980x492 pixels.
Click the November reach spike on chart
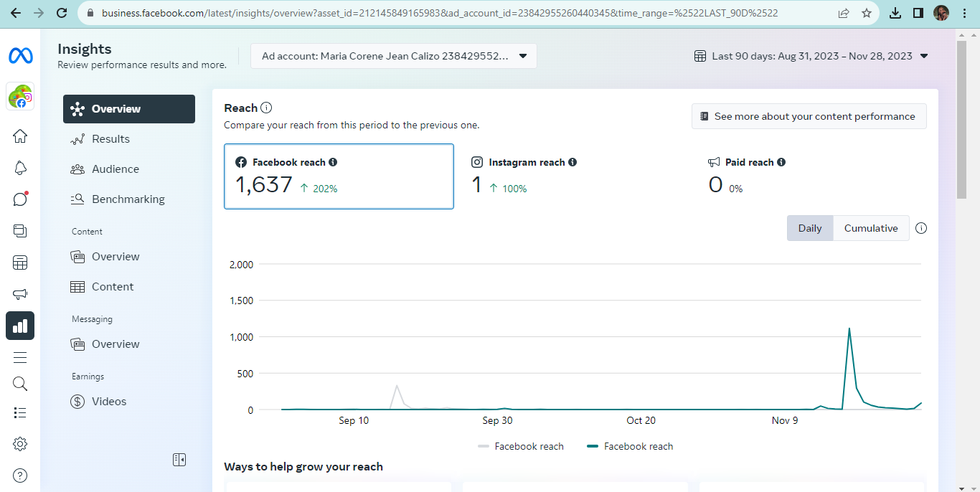tap(849, 329)
